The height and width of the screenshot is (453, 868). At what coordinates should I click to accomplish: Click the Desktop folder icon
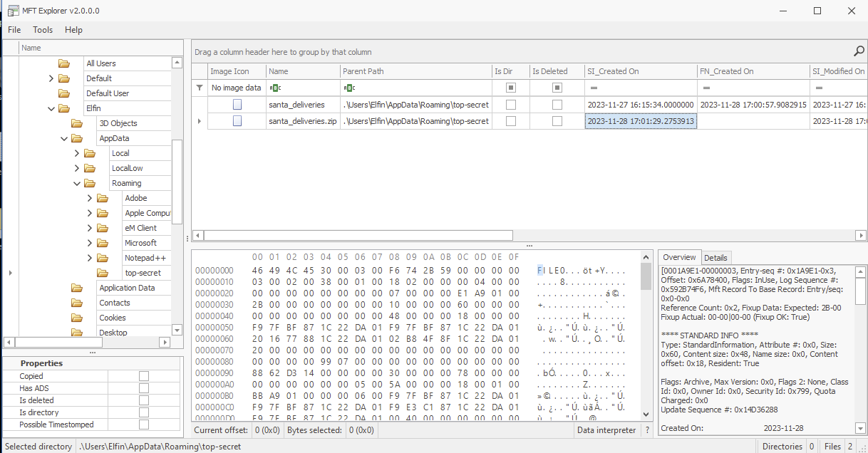point(77,333)
